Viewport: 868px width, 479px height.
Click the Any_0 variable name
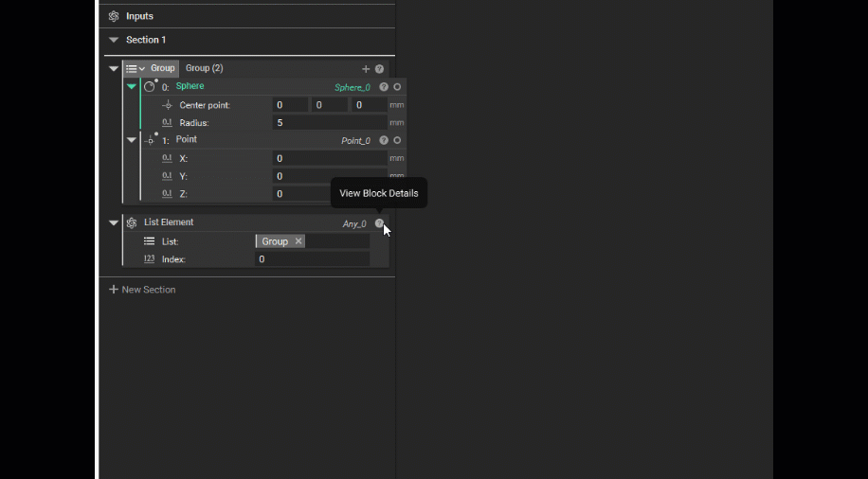click(x=354, y=224)
